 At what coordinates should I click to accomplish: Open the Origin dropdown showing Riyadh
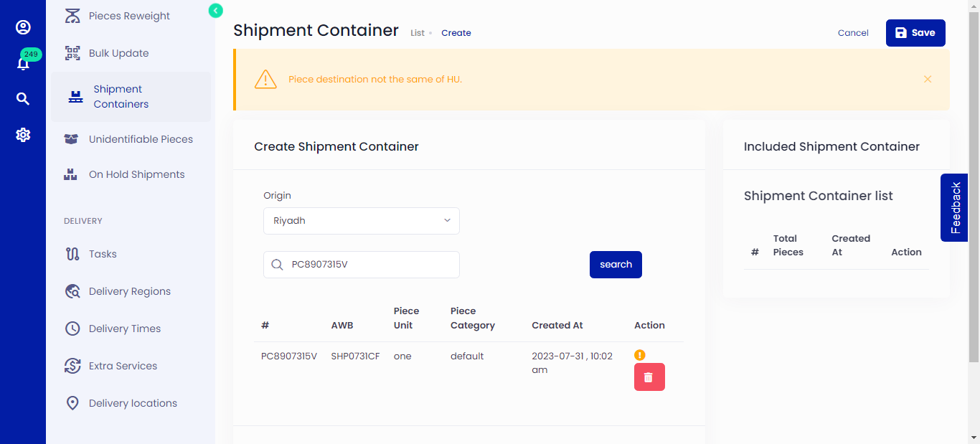click(361, 220)
